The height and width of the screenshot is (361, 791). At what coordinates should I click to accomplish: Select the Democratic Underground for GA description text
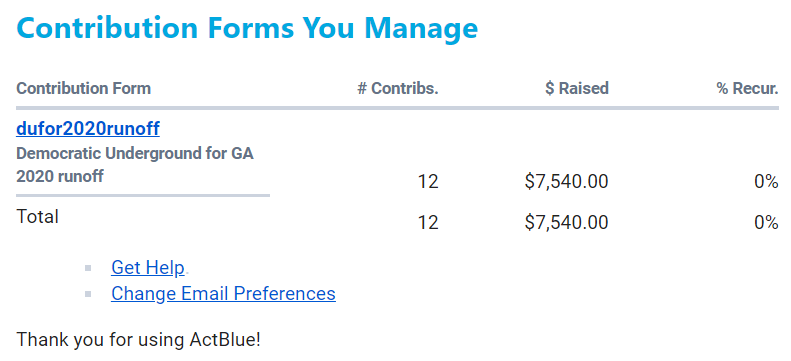click(135, 165)
